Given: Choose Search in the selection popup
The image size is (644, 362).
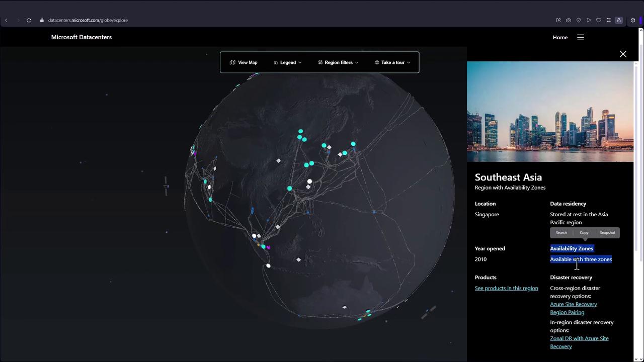Looking at the screenshot, I should 561,233.
